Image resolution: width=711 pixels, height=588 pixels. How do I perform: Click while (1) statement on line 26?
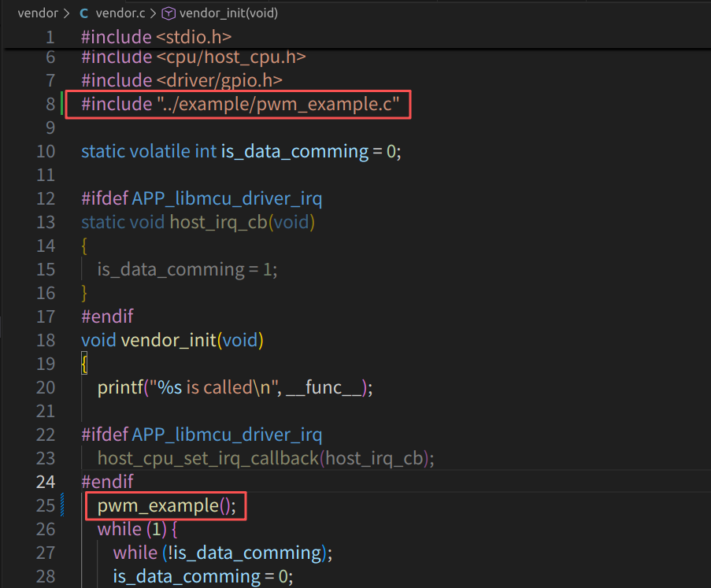[137, 530]
